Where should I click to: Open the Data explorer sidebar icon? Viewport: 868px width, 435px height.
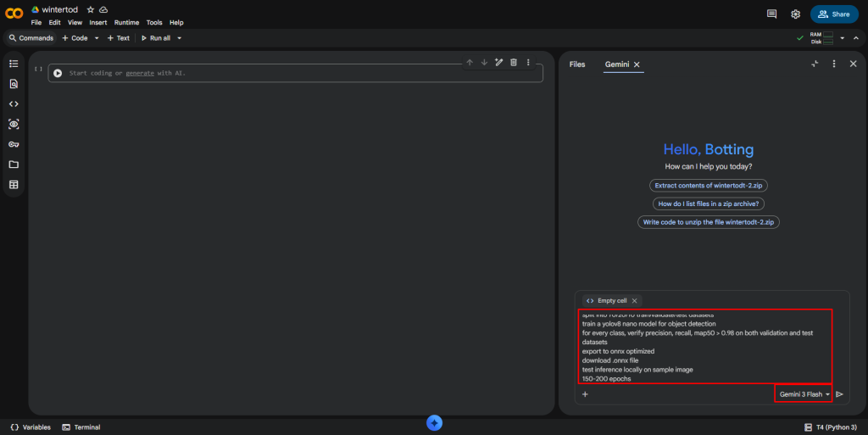(14, 124)
